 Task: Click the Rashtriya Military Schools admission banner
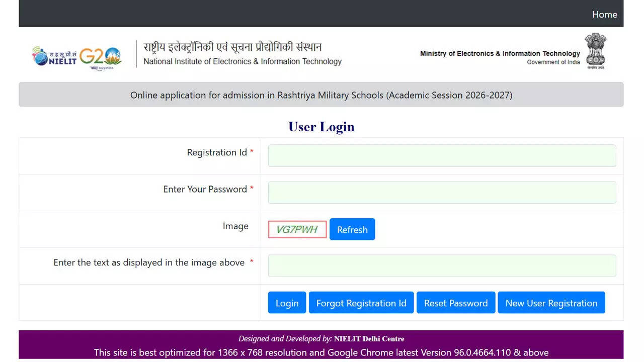(321, 95)
